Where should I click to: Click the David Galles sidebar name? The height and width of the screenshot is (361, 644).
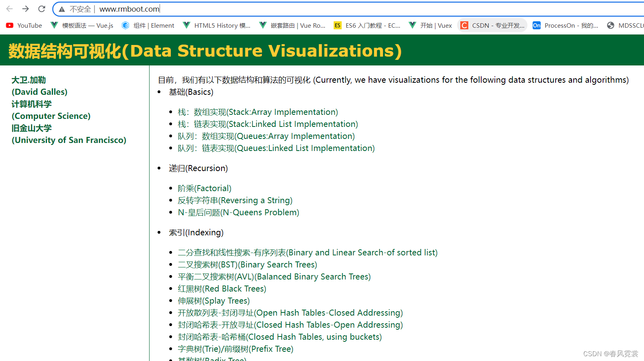39,92
